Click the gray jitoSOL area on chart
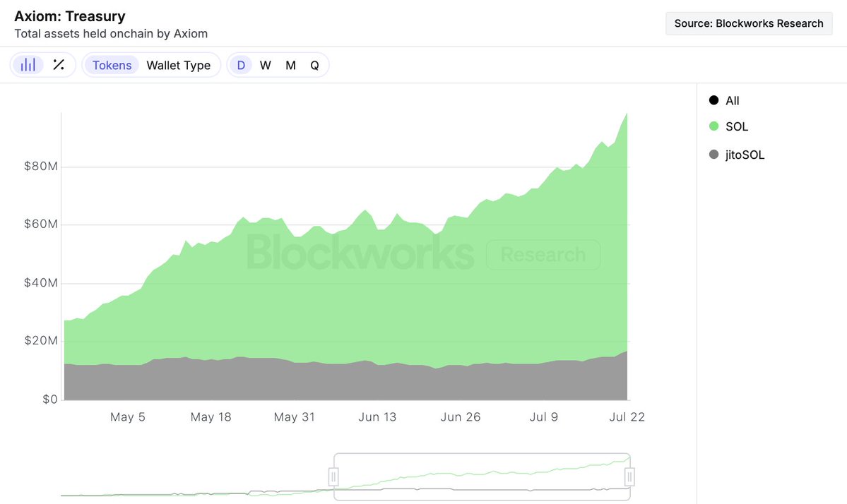 (345, 383)
